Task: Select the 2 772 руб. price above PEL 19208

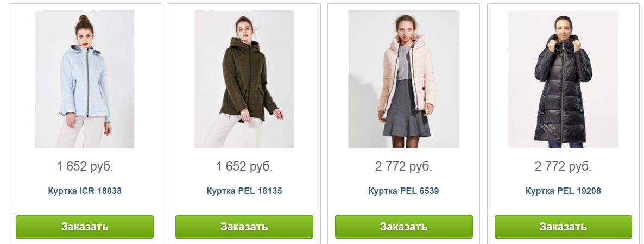Action: point(563,167)
